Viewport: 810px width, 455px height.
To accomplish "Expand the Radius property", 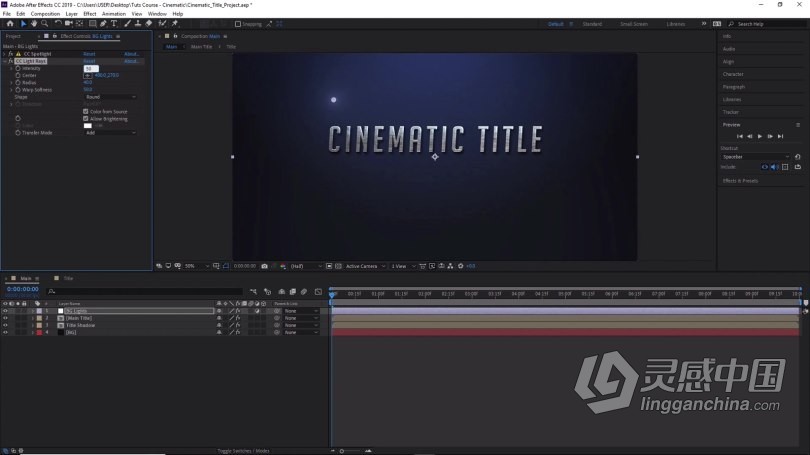I will click(x=11, y=83).
